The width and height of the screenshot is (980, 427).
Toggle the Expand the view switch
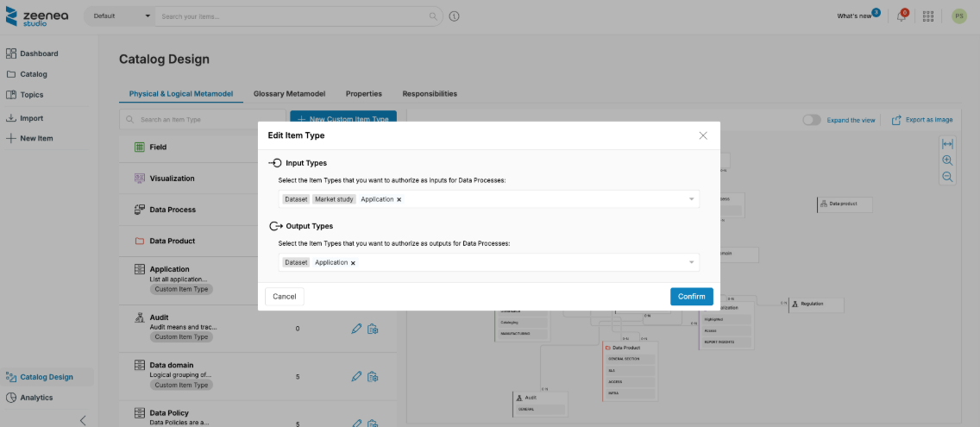(x=812, y=120)
